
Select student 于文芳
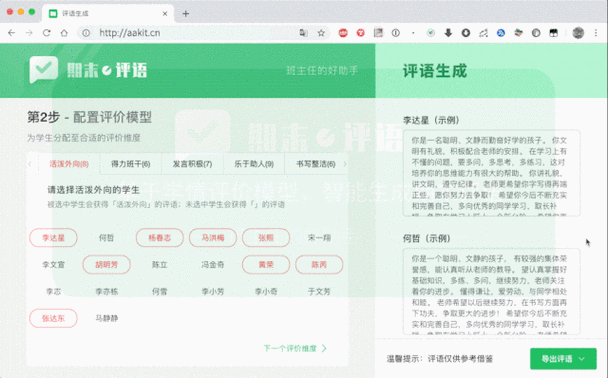coord(319,292)
